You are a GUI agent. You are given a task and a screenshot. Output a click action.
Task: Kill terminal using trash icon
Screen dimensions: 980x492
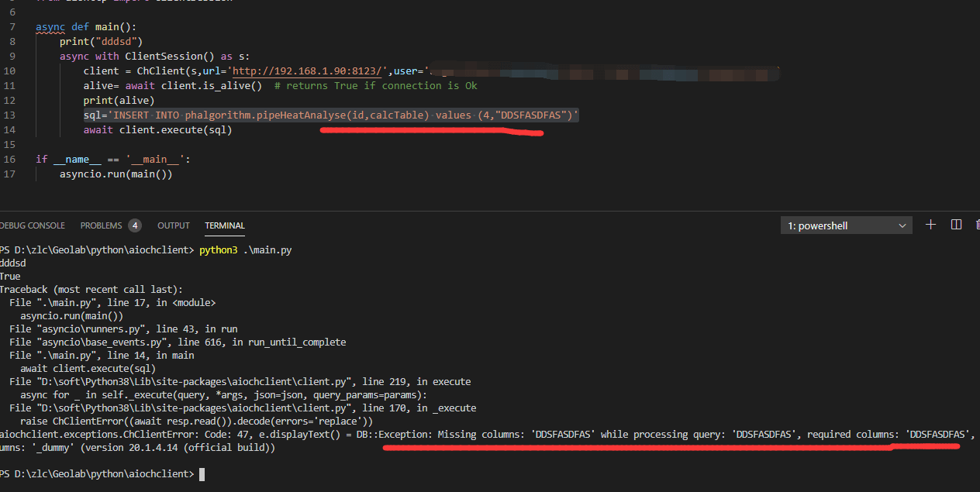976,225
